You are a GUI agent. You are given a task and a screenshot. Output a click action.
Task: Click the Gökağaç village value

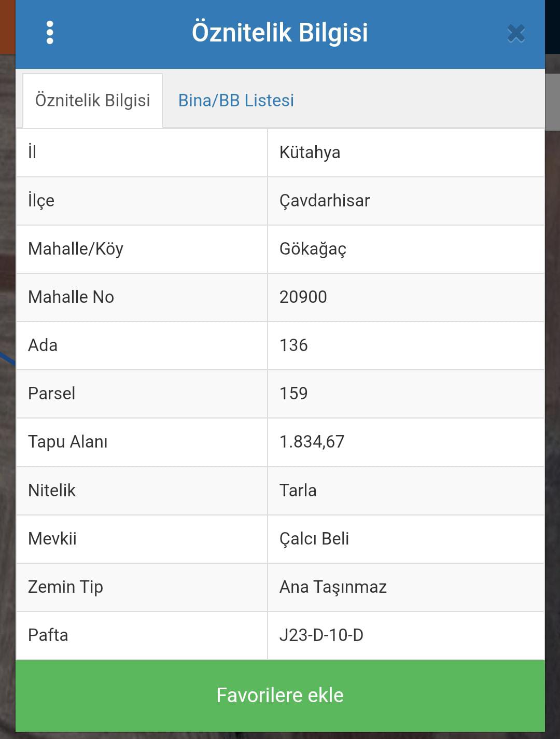click(x=313, y=249)
